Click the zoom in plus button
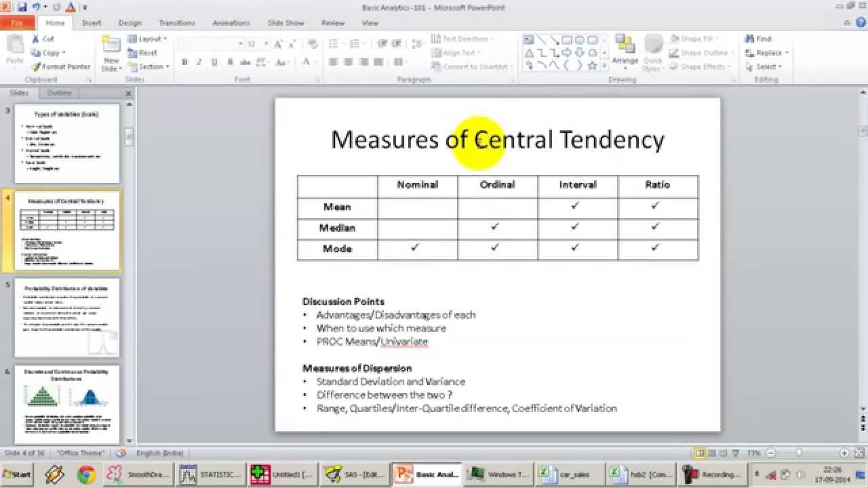Screen dimensions: 868x488 click(x=844, y=453)
